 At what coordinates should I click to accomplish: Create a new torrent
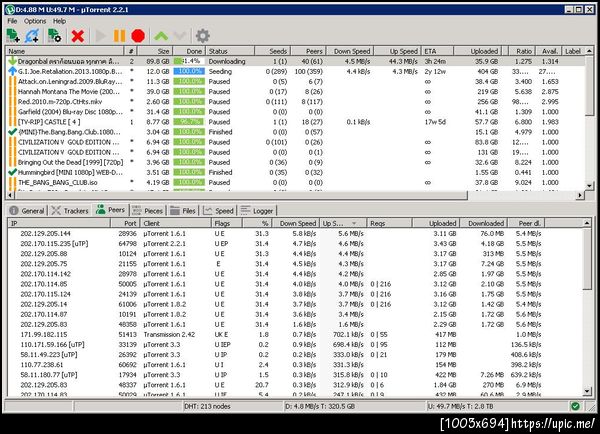(x=54, y=36)
